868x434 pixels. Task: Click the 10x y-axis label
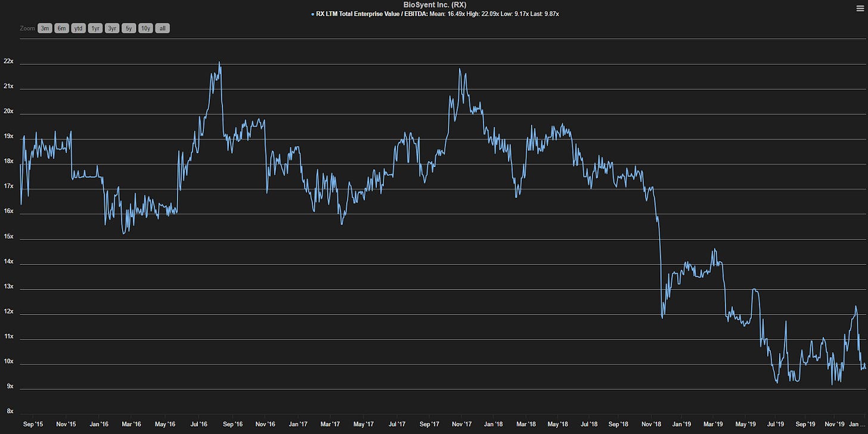click(x=8, y=362)
